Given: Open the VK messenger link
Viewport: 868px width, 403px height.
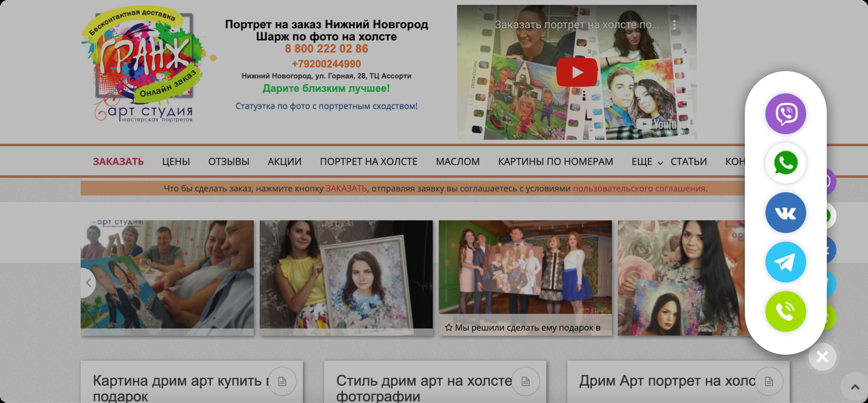Looking at the screenshot, I should [786, 212].
